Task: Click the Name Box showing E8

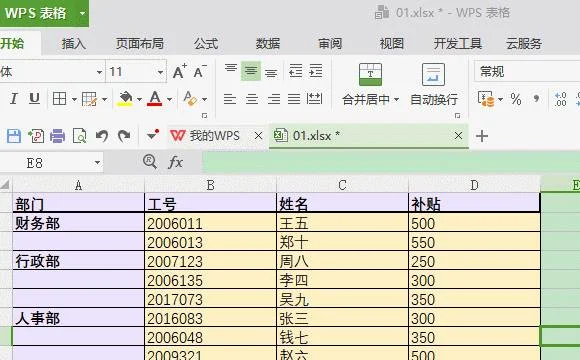Action: pos(52,163)
